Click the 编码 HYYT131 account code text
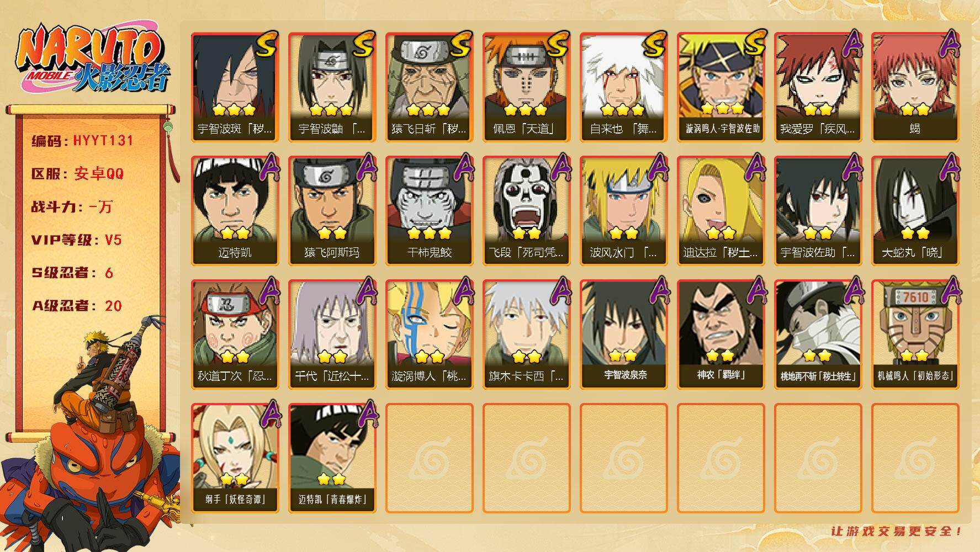 pos(83,141)
